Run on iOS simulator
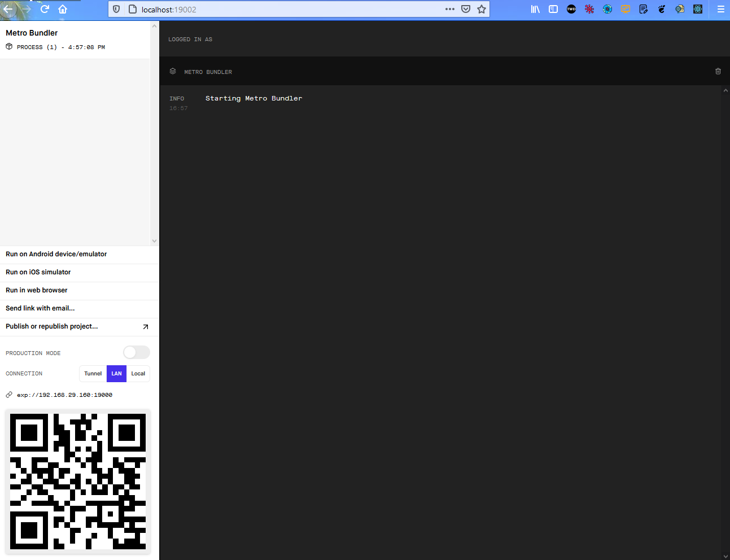Viewport: 730px width, 560px height. pos(80,272)
